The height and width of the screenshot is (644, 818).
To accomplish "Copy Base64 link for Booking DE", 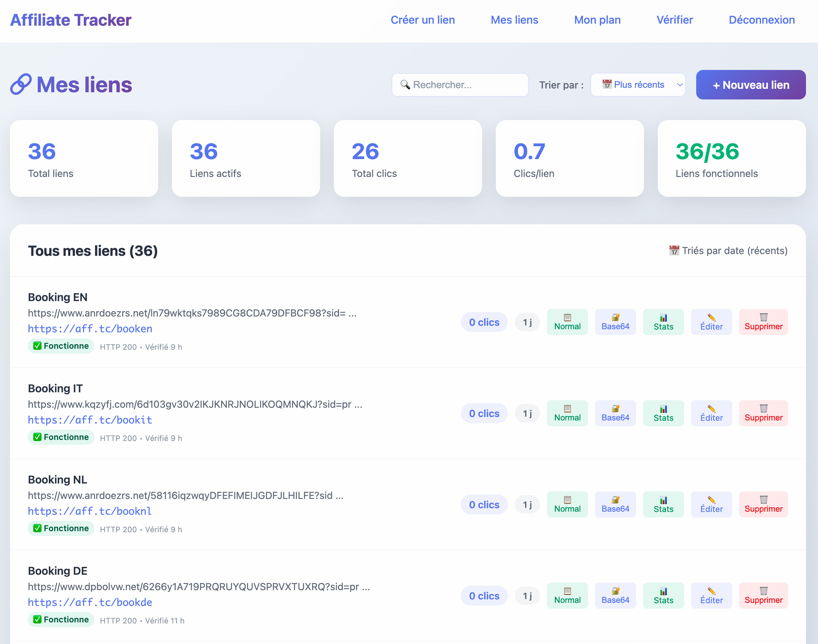I will [x=615, y=596].
